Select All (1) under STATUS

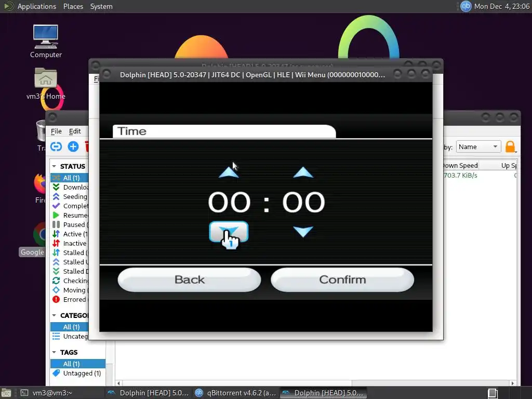[x=70, y=178]
